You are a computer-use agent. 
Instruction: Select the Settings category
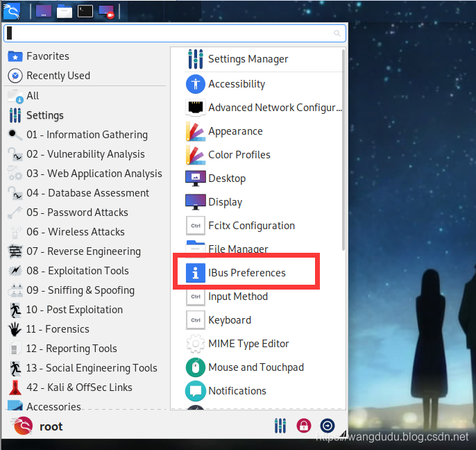tap(86, 115)
